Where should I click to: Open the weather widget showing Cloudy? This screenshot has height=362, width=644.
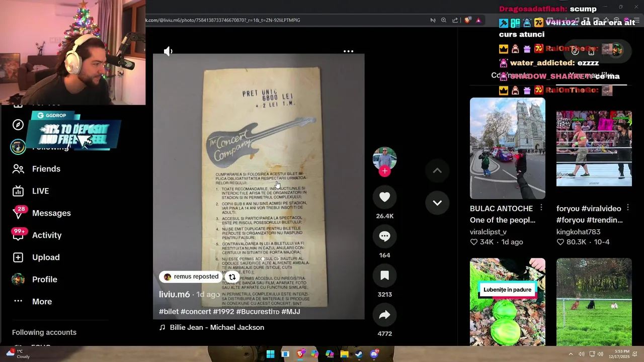point(18,354)
